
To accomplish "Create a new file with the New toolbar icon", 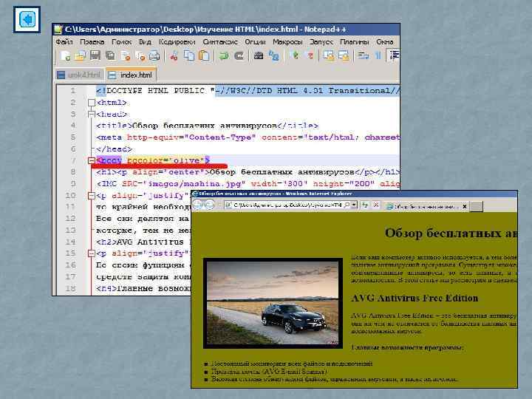I will (x=65, y=55).
